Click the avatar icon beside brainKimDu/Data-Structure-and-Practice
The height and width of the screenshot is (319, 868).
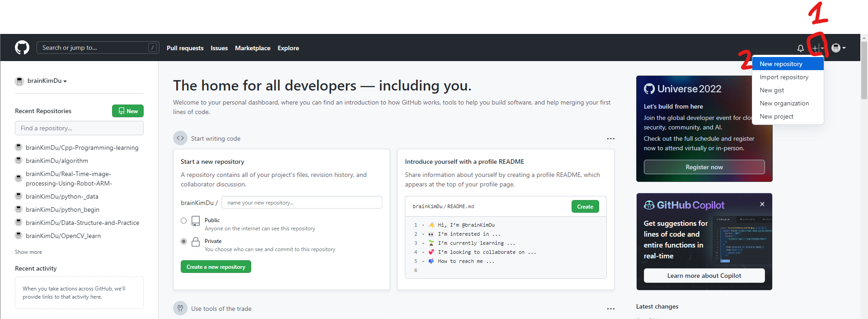pyautogui.click(x=19, y=222)
